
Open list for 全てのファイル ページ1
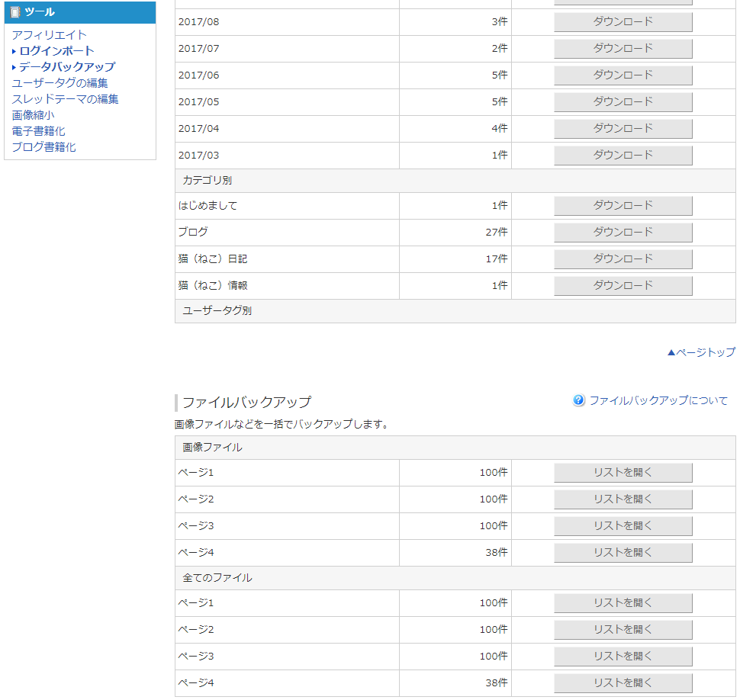point(623,603)
